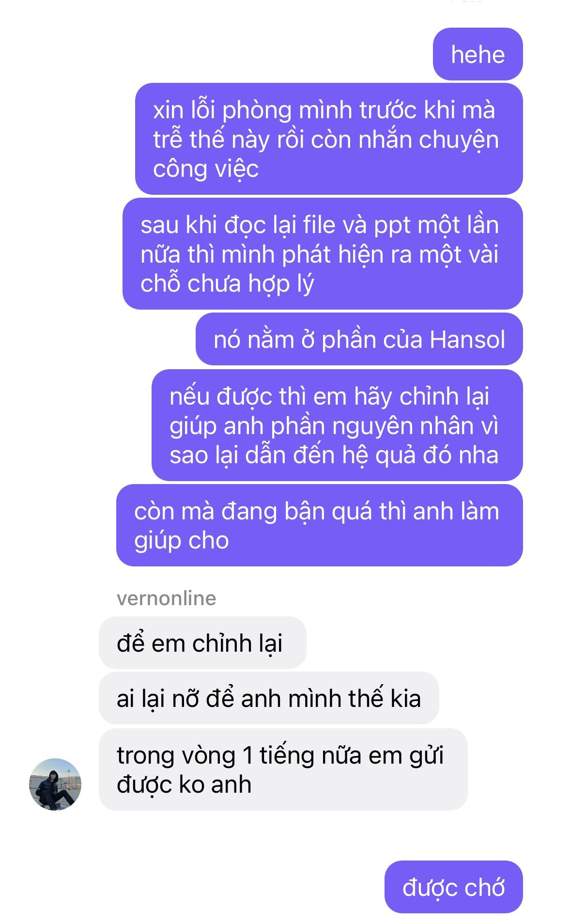The image size is (586, 924).
Task: Click the words 'sao lại dẫn đến hệ quả' line
Action: 293,455
